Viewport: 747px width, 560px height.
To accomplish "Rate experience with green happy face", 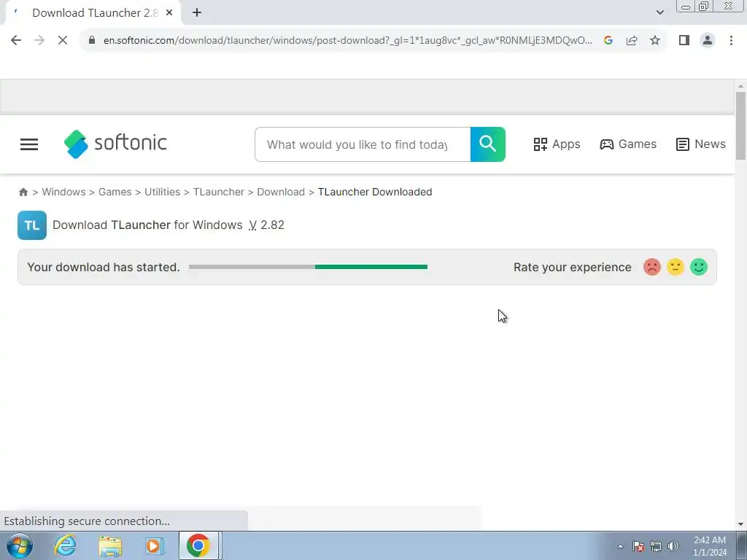I will (x=698, y=267).
